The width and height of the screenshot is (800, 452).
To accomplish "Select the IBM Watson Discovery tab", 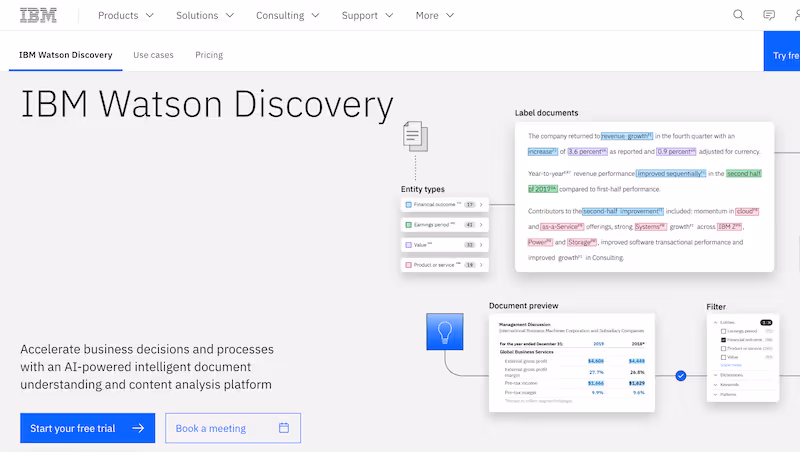I will point(66,55).
